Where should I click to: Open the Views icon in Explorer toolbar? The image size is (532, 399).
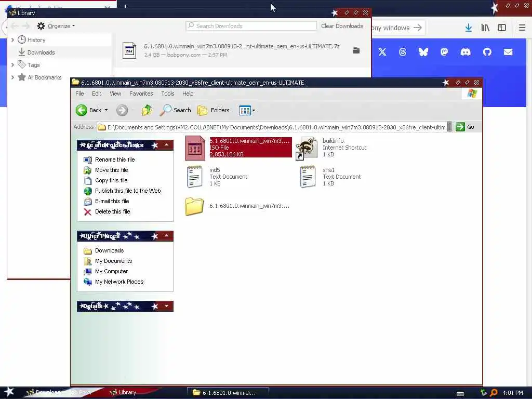pos(245,110)
